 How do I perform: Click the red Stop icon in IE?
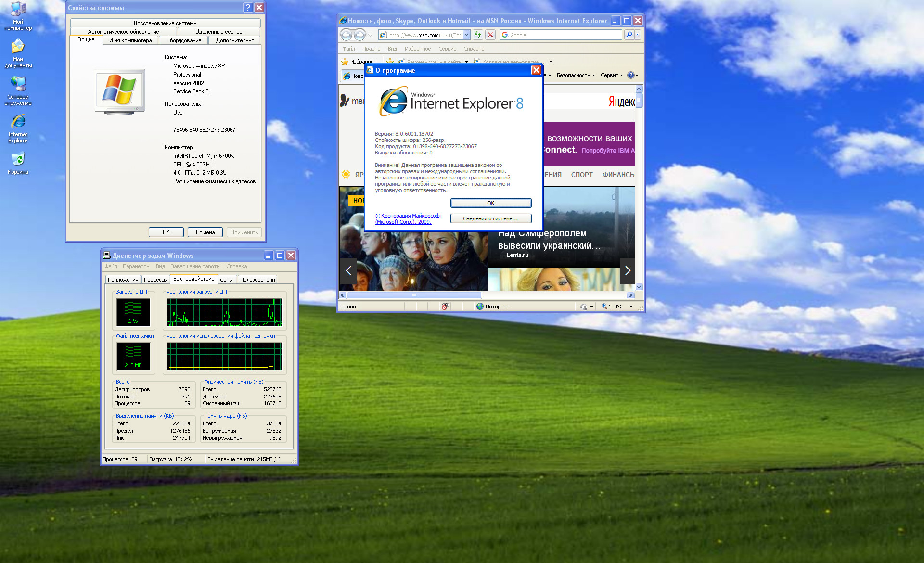pos(490,35)
